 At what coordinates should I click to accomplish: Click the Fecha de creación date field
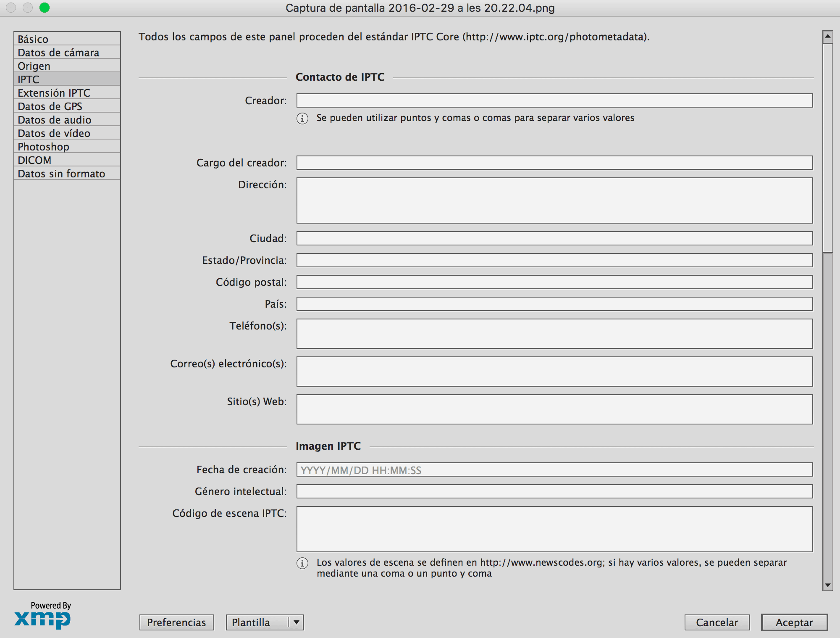pos(554,470)
